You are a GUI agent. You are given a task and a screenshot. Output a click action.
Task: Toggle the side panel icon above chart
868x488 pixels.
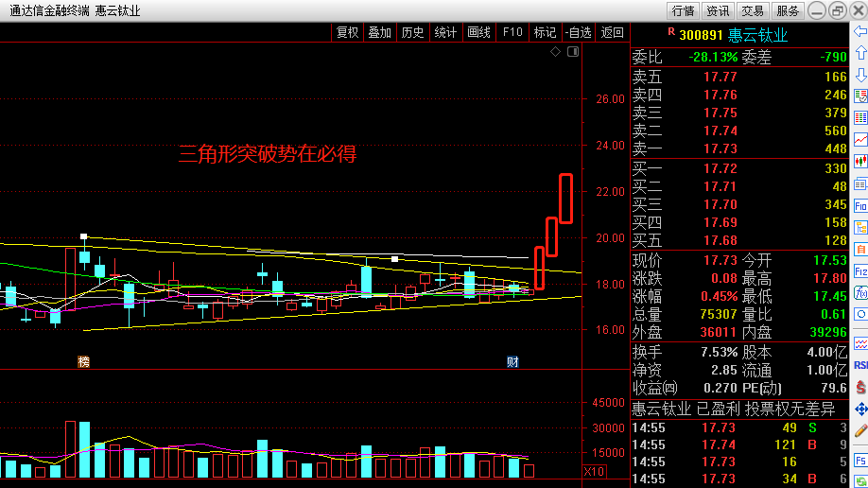(x=573, y=51)
